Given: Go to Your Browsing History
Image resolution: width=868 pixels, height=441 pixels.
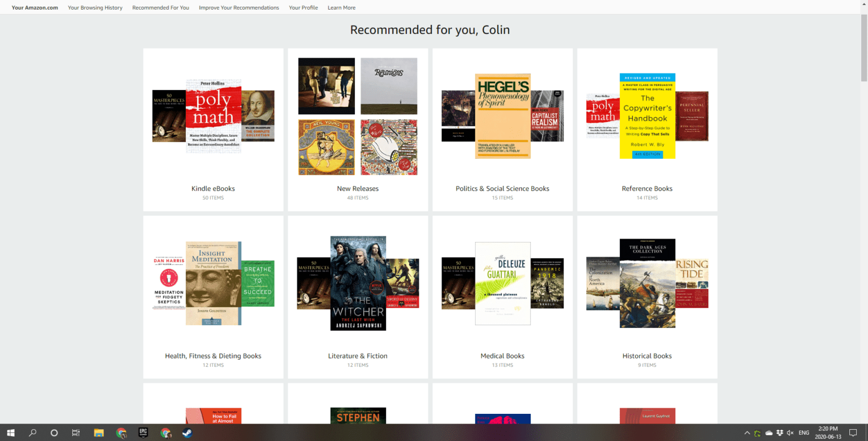Looking at the screenshot, I should point(95,8).
